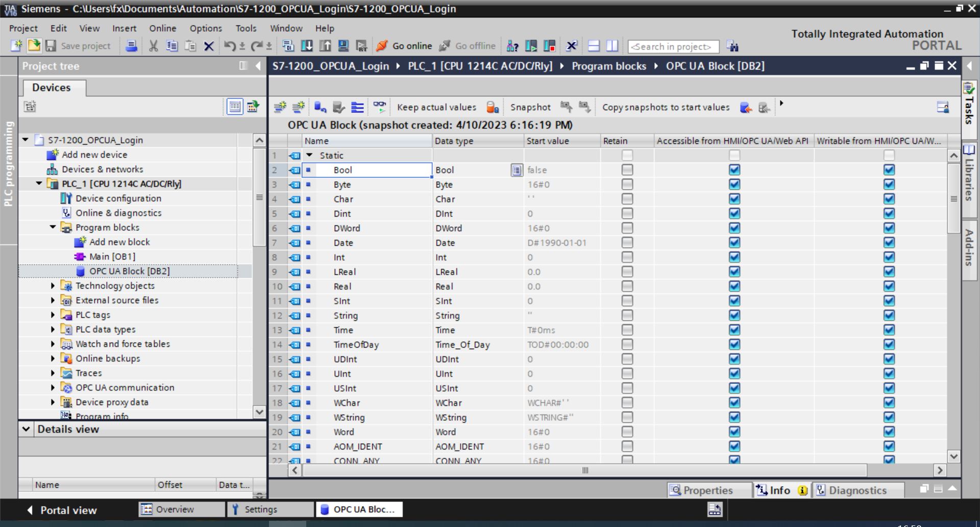
Task: Uncheck Accessible from HMI for Byte row
Action: tap(734, 184)
